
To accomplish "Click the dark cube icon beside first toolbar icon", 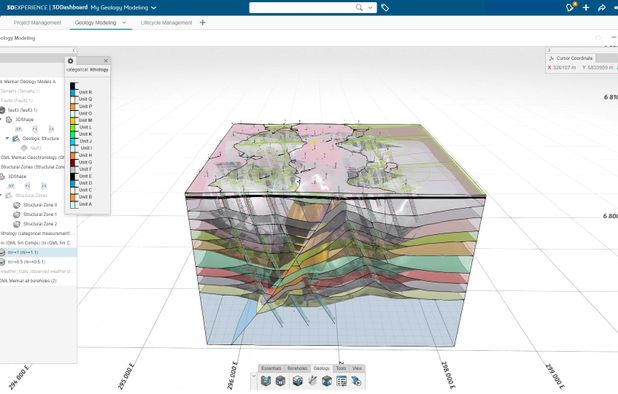I will (280, 381).
